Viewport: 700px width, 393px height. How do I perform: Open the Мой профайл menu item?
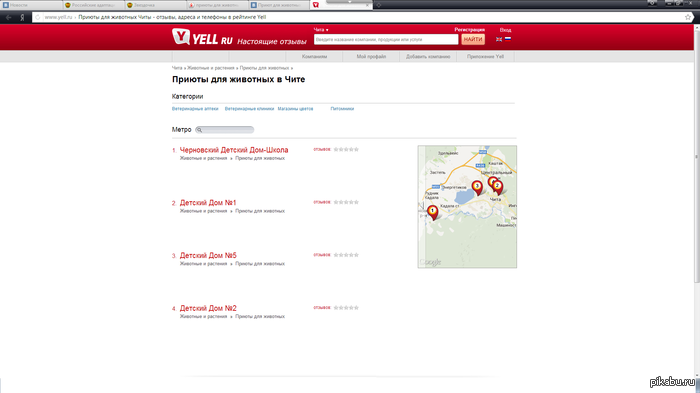[371, 57]
